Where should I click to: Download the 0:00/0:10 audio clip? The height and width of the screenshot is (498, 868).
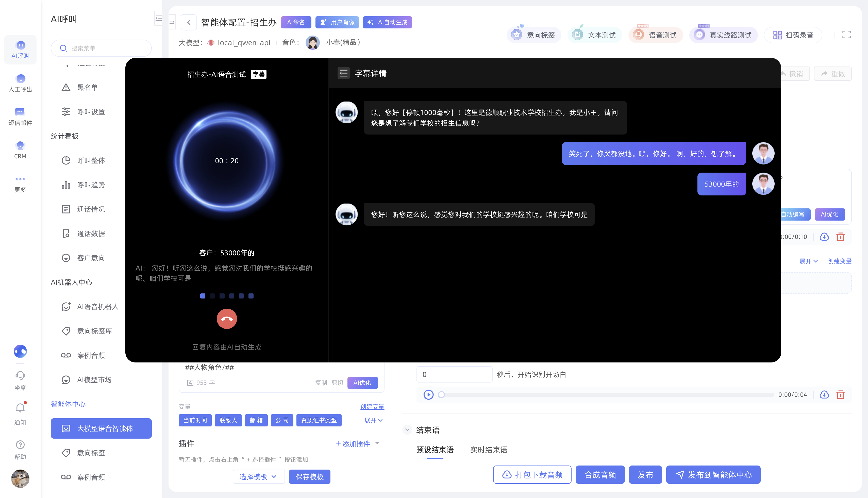(824, 237)
